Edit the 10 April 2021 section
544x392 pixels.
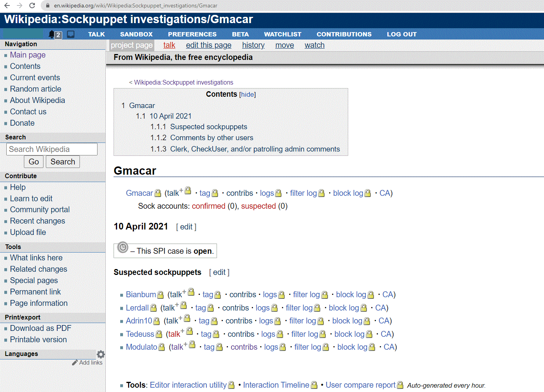click(186, 227)
